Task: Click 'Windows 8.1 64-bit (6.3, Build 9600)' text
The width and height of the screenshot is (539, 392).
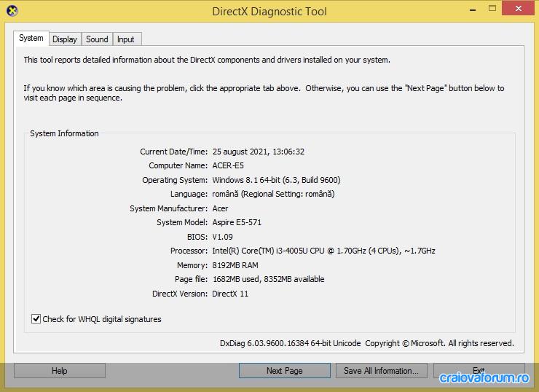Action: pyautogui.click(x=276, y=180)
